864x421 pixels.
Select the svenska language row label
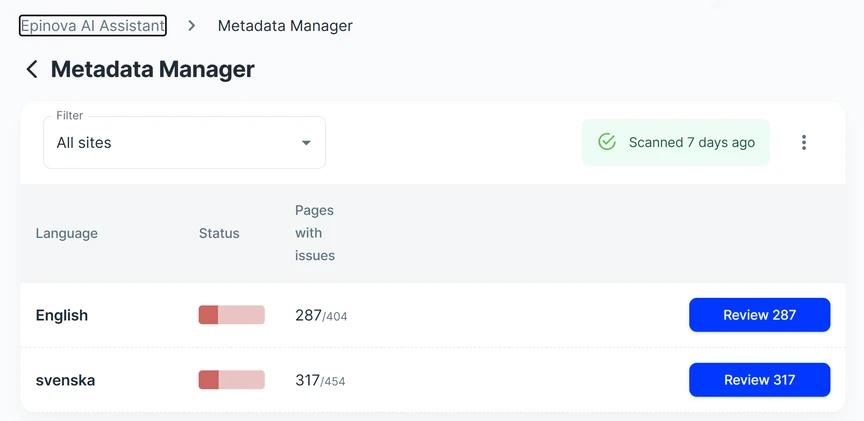[66, 380]
